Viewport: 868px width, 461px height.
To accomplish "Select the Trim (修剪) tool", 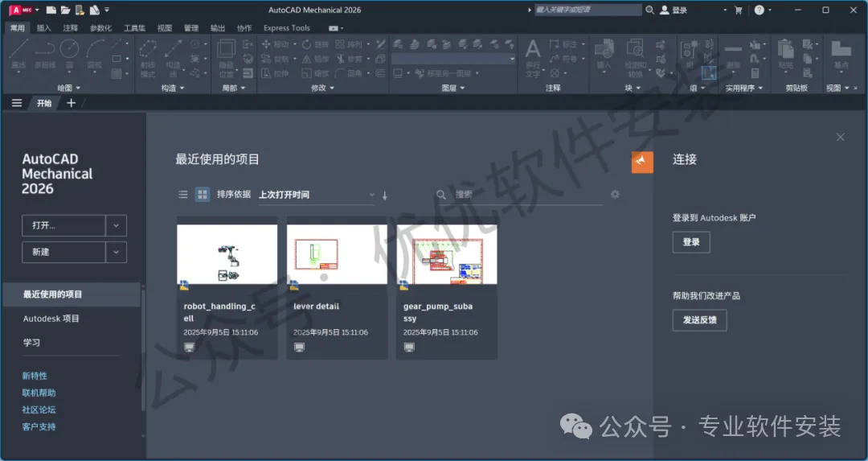I will (x=350, y=59).
